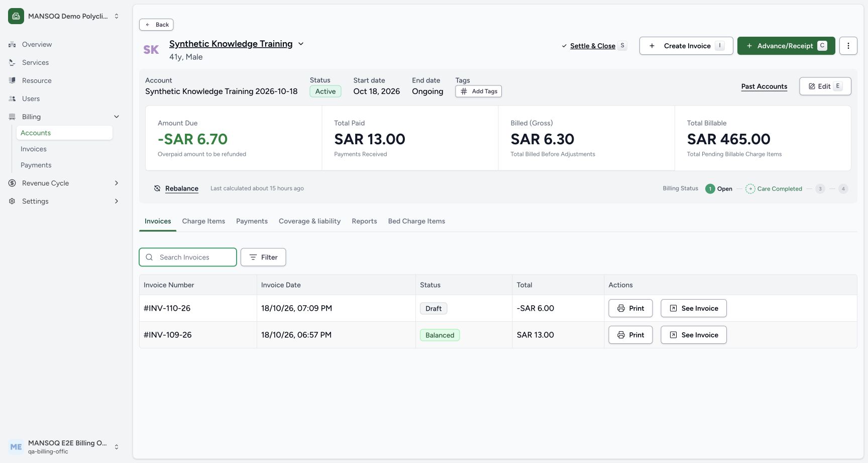Image resolution: width=868 pixels, height=463 pixels.
Task: Click the Revenue Cycle dollar icon
Action: [12, 183]
